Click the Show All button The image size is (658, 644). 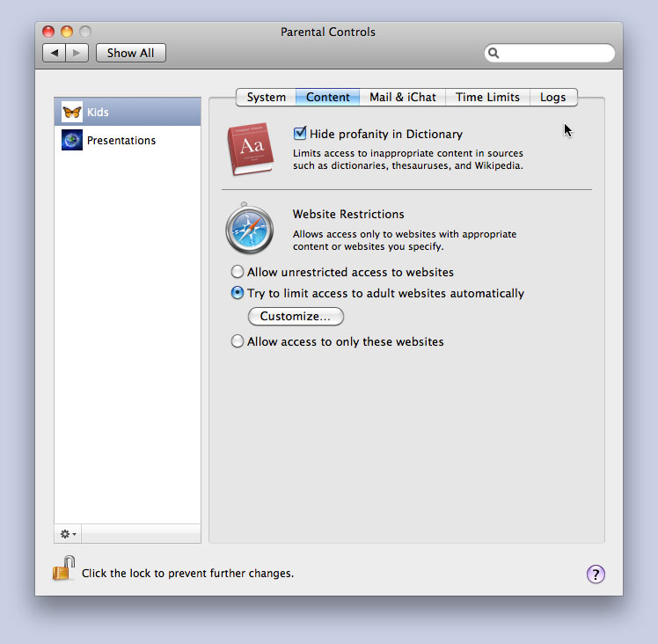130,53
